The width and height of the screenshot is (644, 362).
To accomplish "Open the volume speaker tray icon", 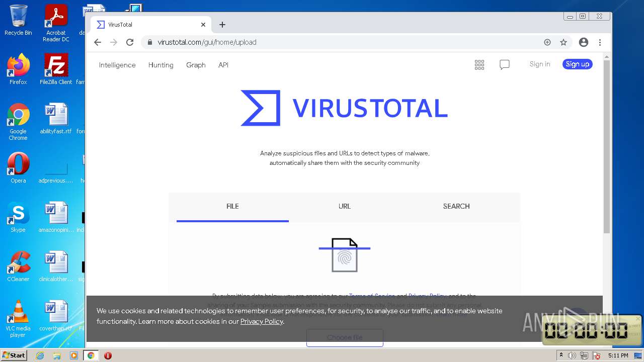I will pos(572,355).
